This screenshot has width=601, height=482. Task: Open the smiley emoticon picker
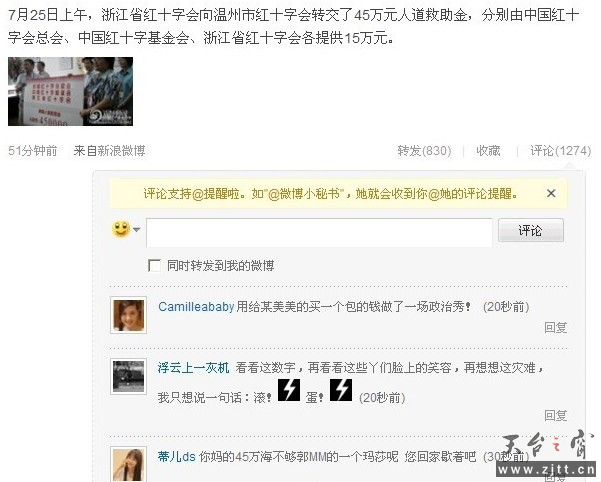pyautogui.click(x=121, y=229)
